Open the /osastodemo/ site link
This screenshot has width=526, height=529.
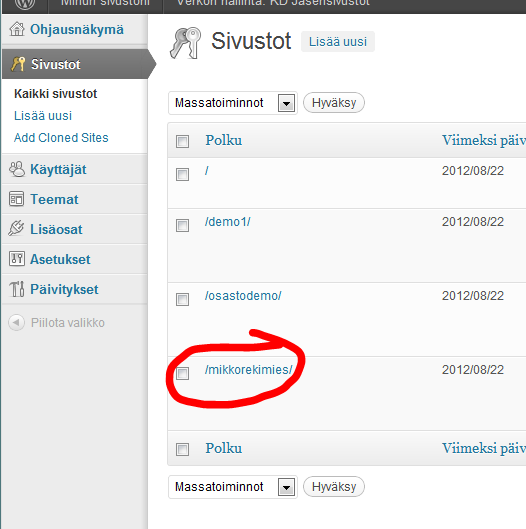tap(243, 296)
